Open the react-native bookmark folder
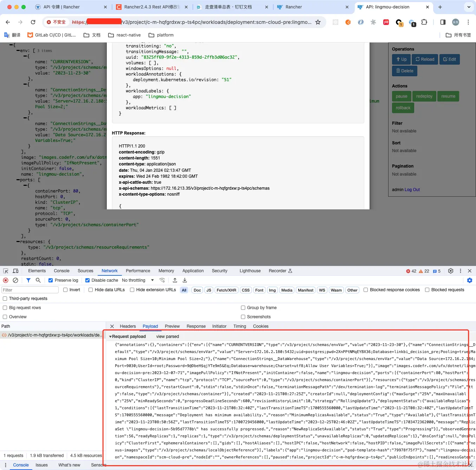This screenshot has height=470, width=476. (x=124, y=35)
